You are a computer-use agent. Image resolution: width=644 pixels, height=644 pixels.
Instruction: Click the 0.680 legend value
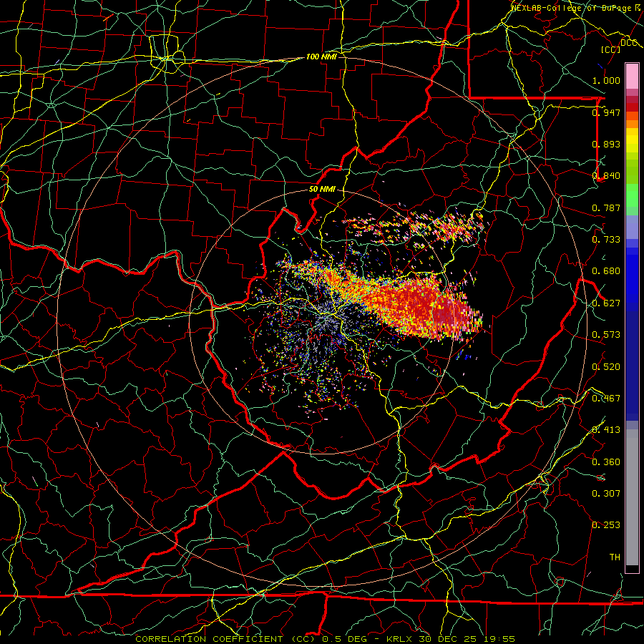click(x=606, y=271)
